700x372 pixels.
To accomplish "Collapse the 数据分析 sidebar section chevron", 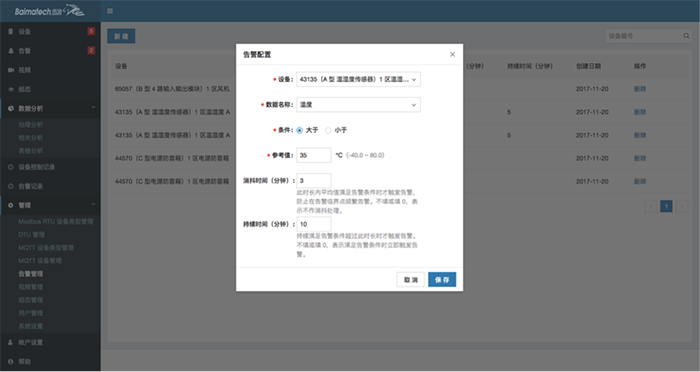I will click(93, 108).
